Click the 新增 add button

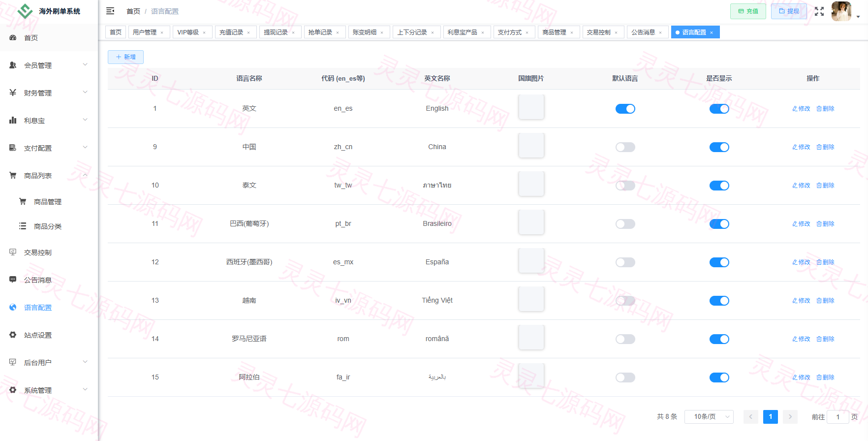[x=125, y=57]
